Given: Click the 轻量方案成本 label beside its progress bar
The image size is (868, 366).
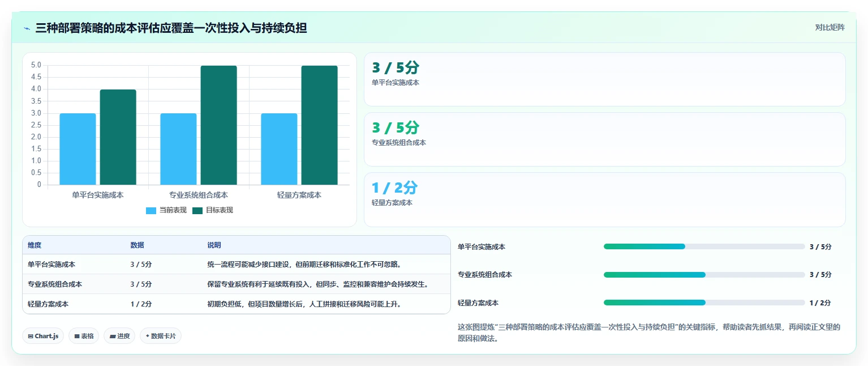Looking at the screenshot, I should (478, 303).
